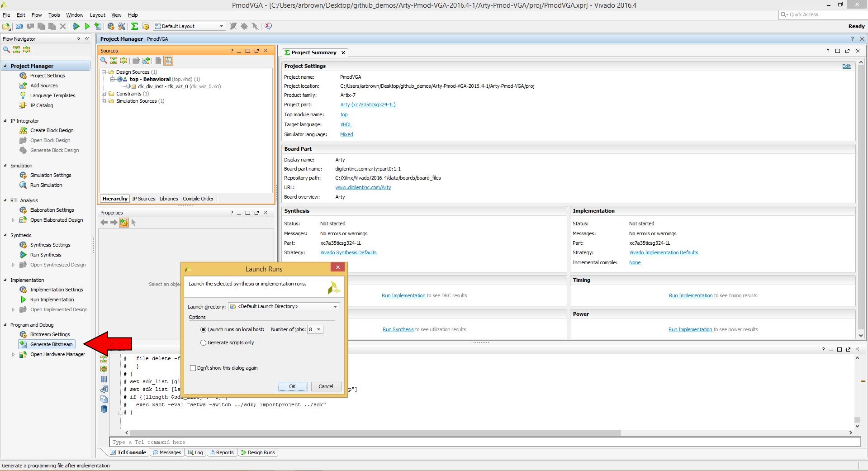Select Generate scripts only radio option
Screen dimensions: 868x471
[203, 343]
